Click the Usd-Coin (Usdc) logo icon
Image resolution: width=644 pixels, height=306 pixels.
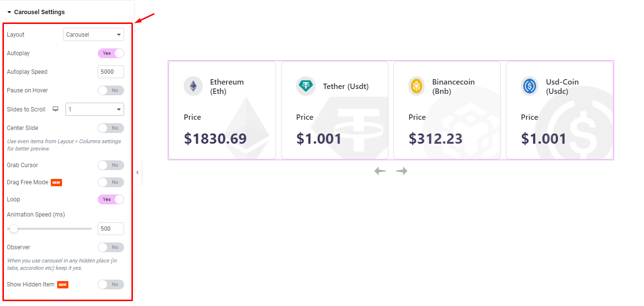click(x=530, y=86)
